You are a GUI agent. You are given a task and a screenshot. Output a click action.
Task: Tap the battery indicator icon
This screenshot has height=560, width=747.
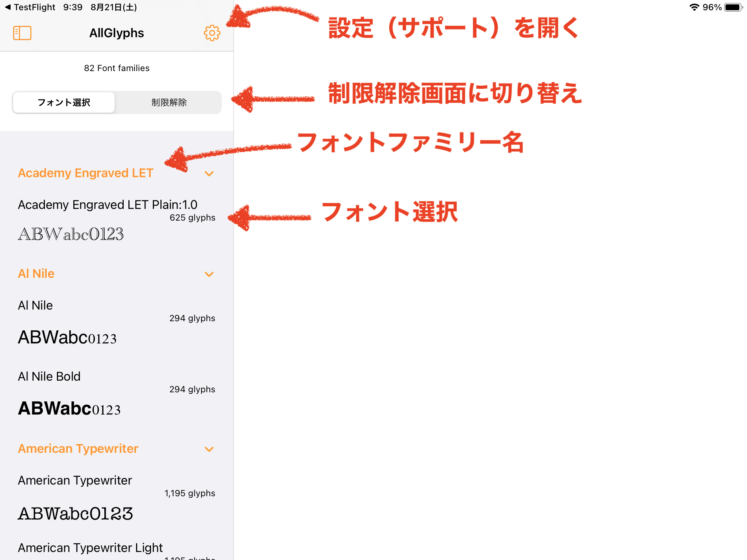[732, 7]
